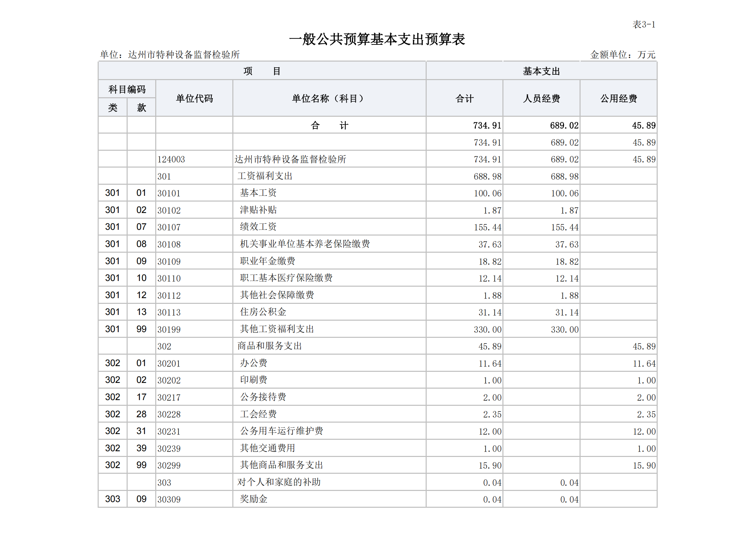Click the table title 一般公共预算基本支出预算表
The height and width of the screenshot is (534, 756).
pyautogui.click(x=377, y=39)
